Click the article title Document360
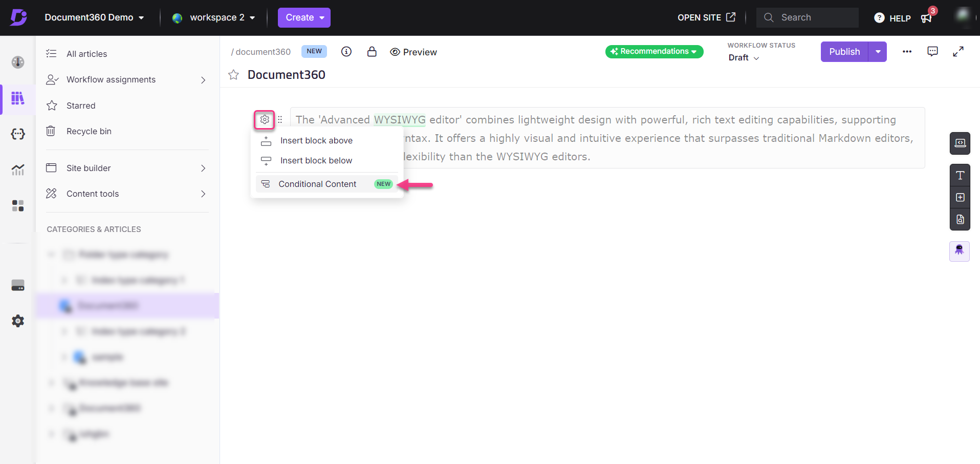This screenshot has height=464, width=980. pos(287,75)
